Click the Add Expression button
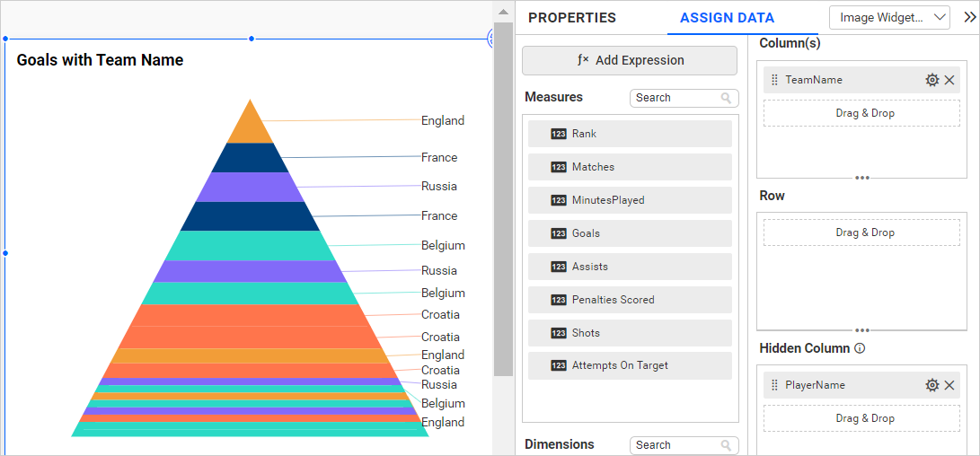980x456 pixels. coord(630,60)
